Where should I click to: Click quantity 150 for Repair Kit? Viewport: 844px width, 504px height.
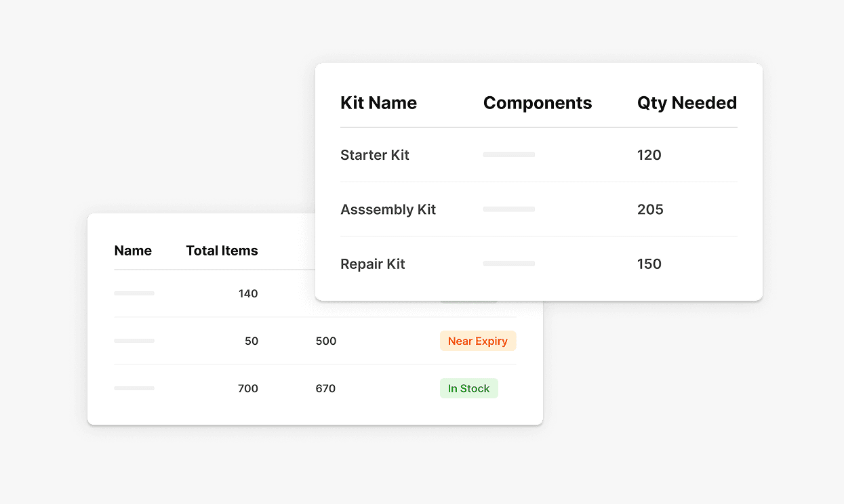coord(649,264)
